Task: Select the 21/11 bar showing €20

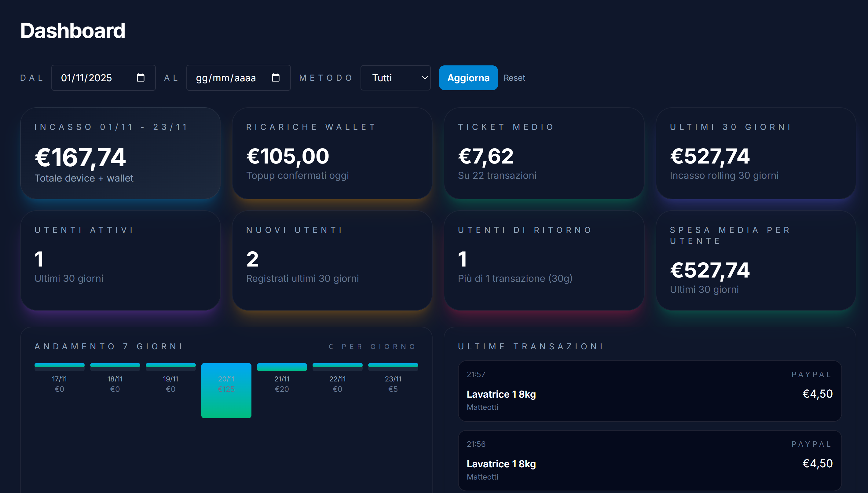Action: tap(282, 367)
